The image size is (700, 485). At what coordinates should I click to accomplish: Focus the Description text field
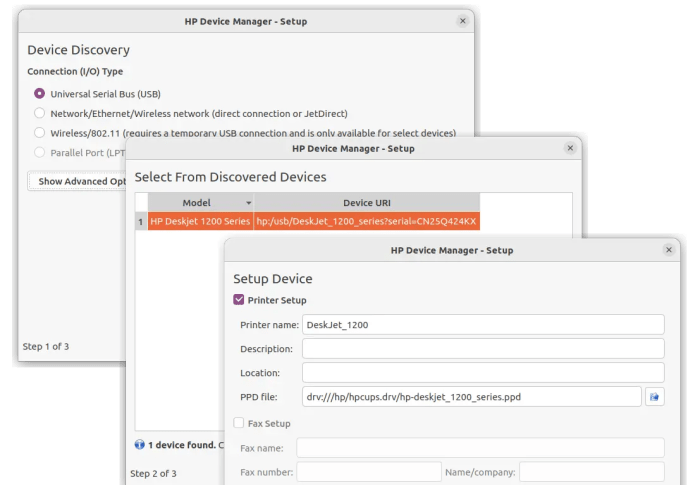pos(483,349)
